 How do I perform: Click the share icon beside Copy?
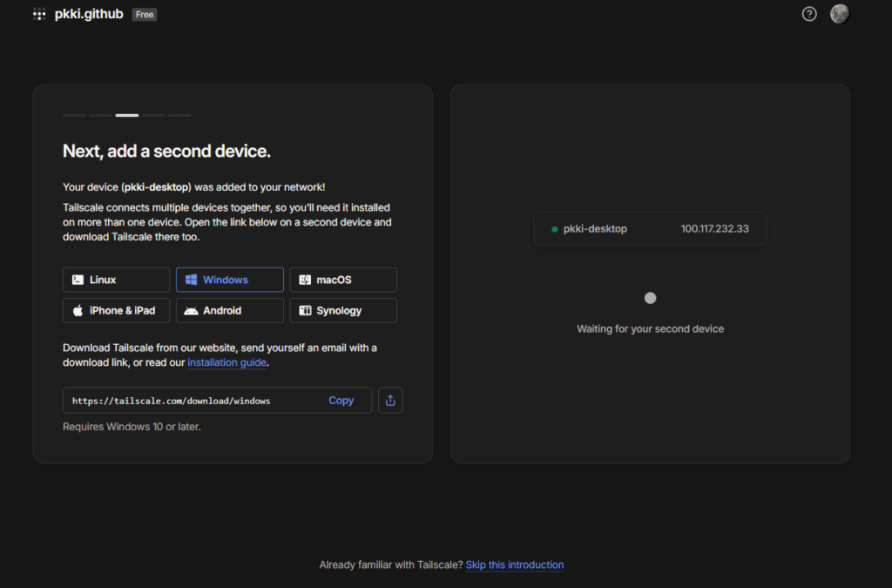coord(390,401)
